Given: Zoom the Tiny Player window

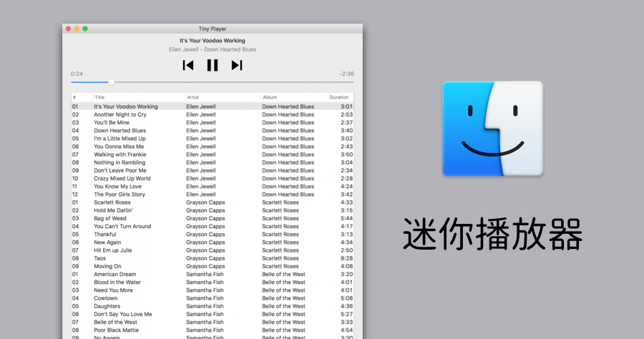Looking at the screenshot, I should (x=85, y=29).
